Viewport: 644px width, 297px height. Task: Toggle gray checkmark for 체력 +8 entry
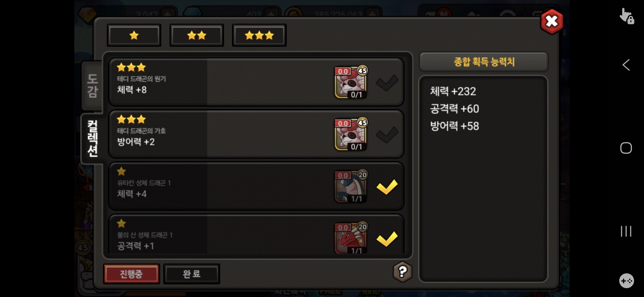(387, 82)
